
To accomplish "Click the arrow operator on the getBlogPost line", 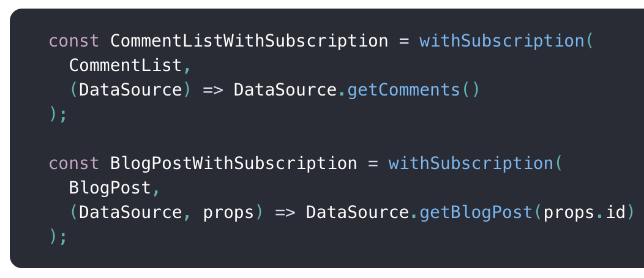I will pyautogui.click(x=285, y=212).
